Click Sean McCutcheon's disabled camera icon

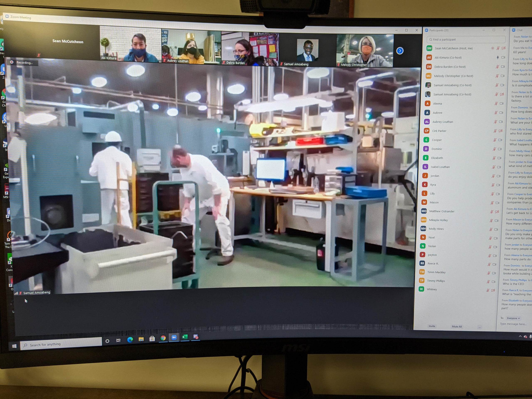click(x=503, y=48)
